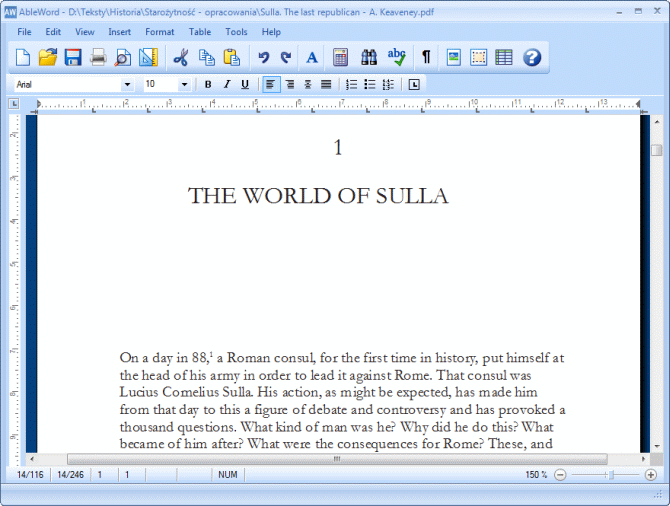Open the File menu
The image size is (670, 506).
coord(24,32)
